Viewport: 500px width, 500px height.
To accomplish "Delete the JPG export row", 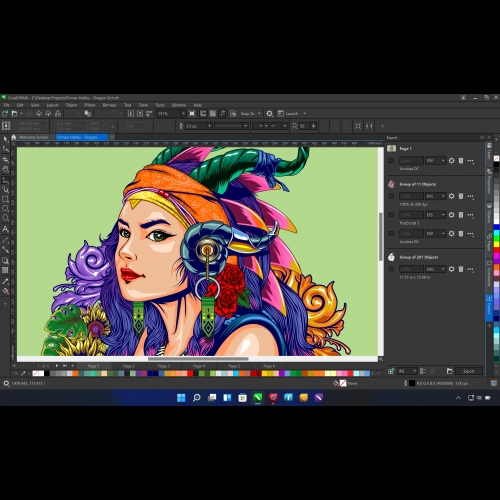I will (x=461, y=196).
